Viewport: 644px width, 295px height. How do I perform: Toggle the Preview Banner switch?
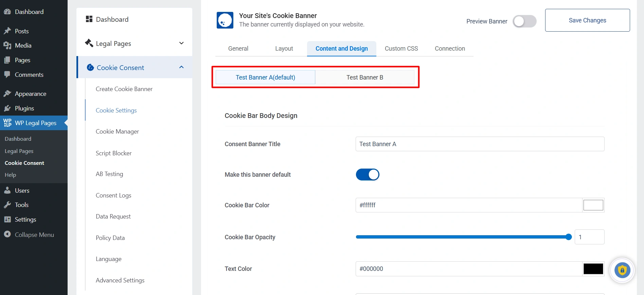524,21
